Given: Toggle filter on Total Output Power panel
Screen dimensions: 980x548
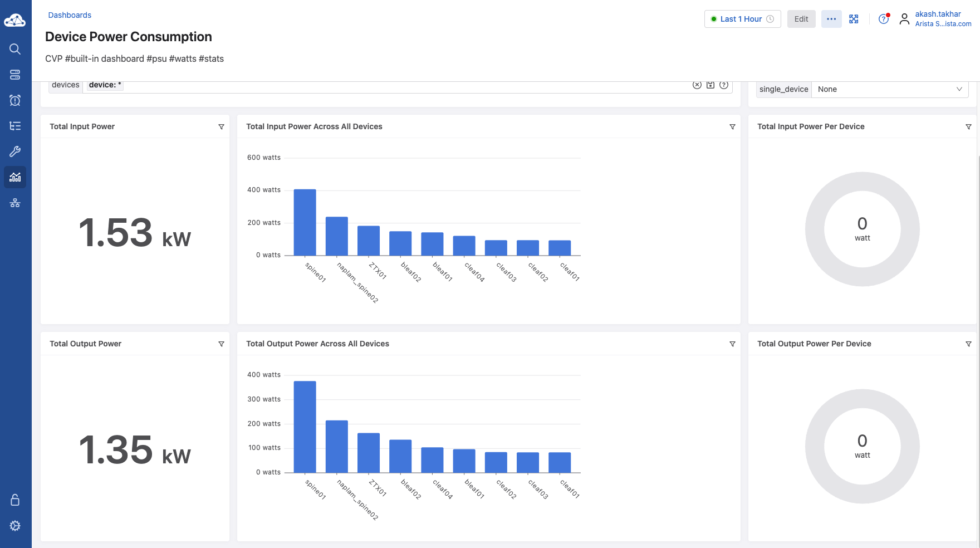Looking at the screenshot, I should [221, 344].
